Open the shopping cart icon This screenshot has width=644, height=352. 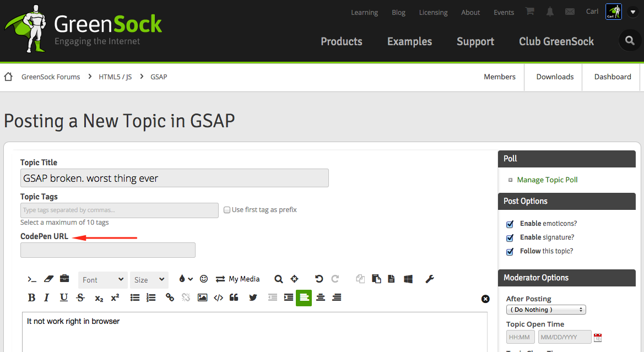point(530,12)
